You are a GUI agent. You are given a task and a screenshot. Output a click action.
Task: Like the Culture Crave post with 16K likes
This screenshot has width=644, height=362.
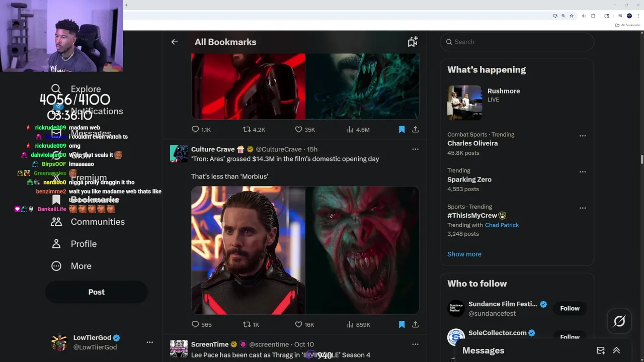(304, 325)
